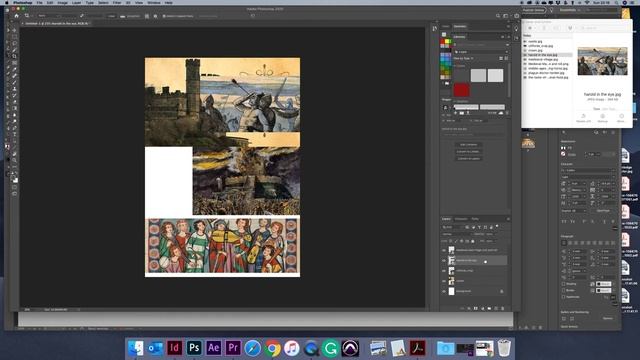Click Markup quick action in Finder preview
The height and width of the screenshot is (360, 640).
[x=602, y=118]
